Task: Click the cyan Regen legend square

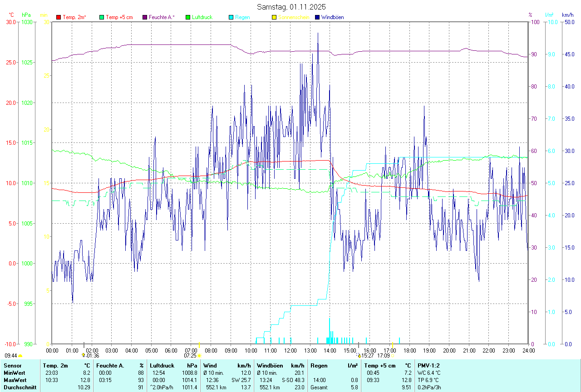Action: 231,17
